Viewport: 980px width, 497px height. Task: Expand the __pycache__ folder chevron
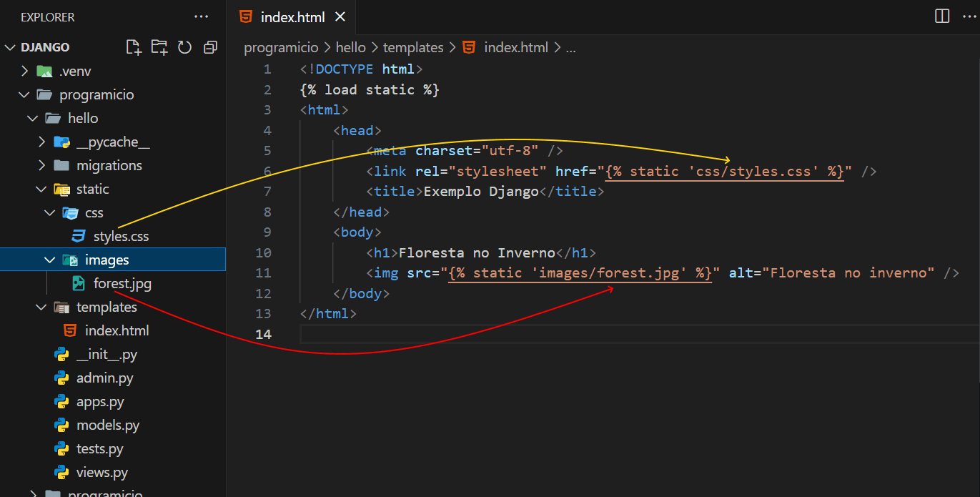[41, 142]
